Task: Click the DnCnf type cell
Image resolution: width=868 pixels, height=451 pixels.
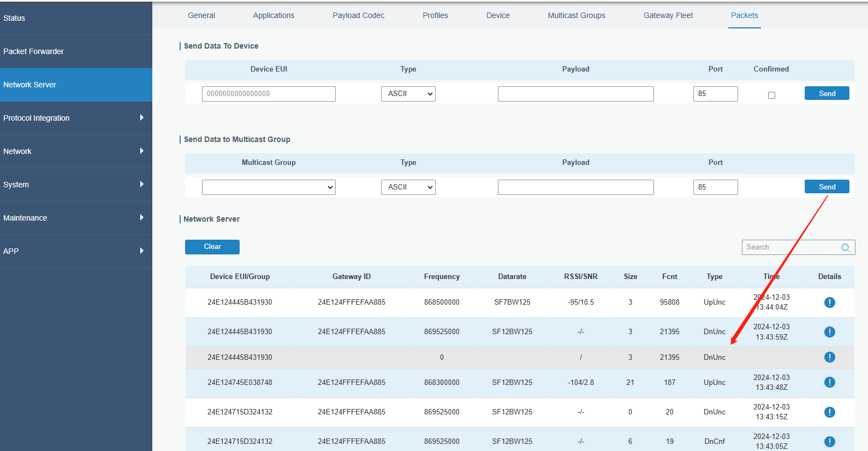Action: [x=715, y=442]
